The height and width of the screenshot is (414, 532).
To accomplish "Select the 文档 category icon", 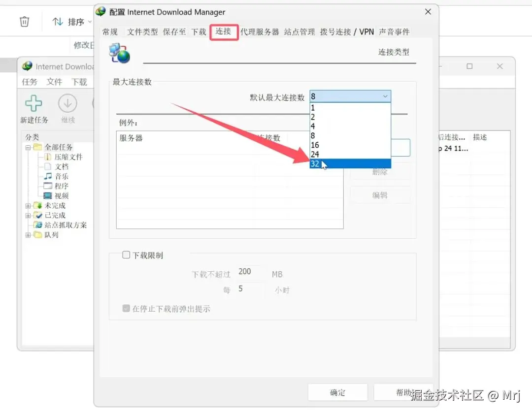I will click(48, 166).
